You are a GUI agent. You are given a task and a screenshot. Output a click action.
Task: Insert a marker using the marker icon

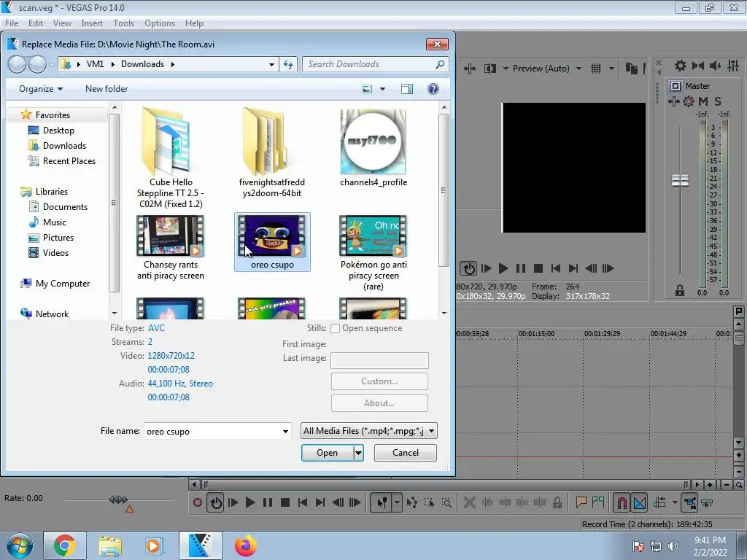click(581, 502)
